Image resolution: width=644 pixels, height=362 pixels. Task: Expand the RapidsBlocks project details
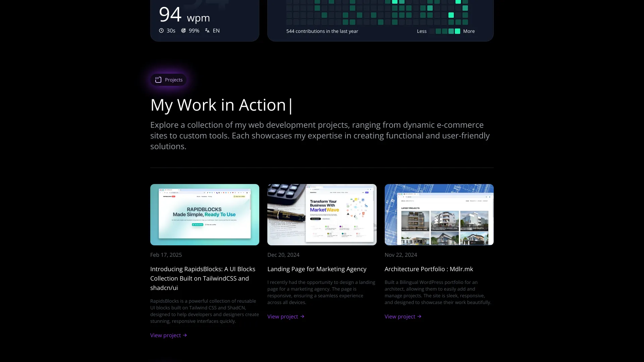tap(168, 335)
